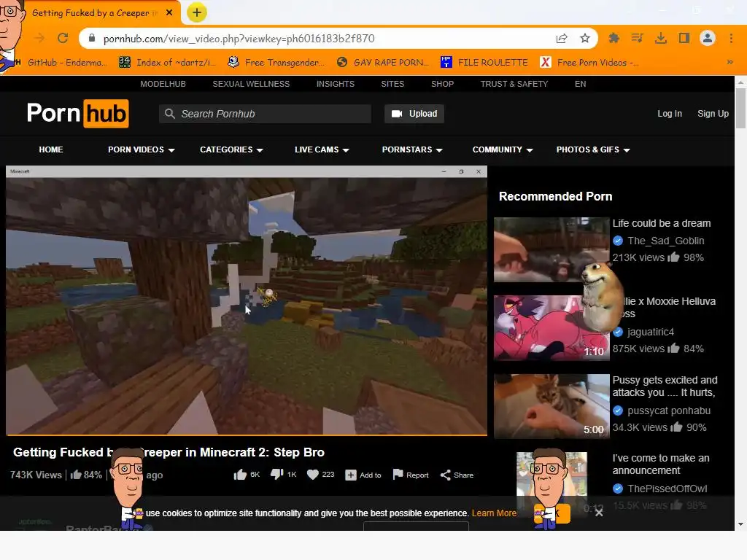747x560 pixels.
Task: Open the FILE ROULETTE bookmark
Action: pos(484,63)
